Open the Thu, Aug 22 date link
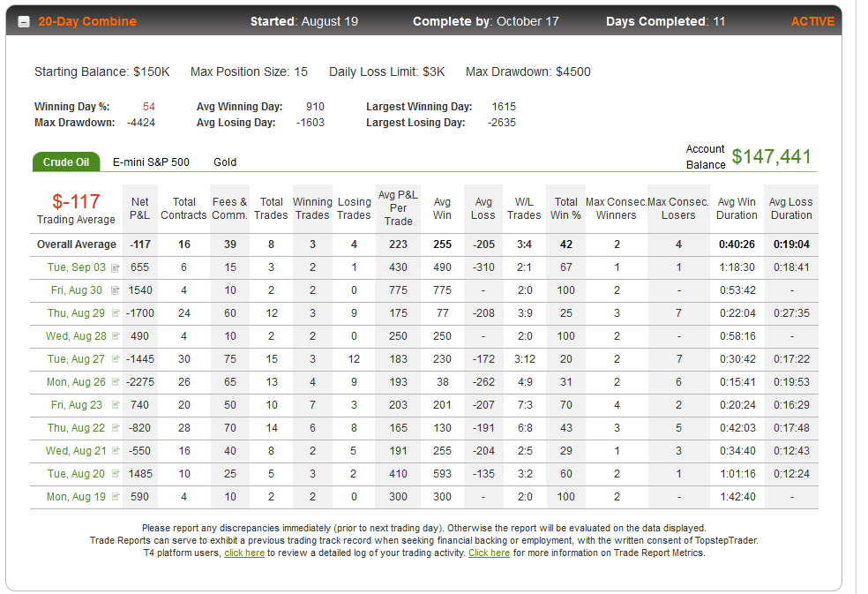The width and height of the screenshot is (868, 594). (x=76, y=428)
